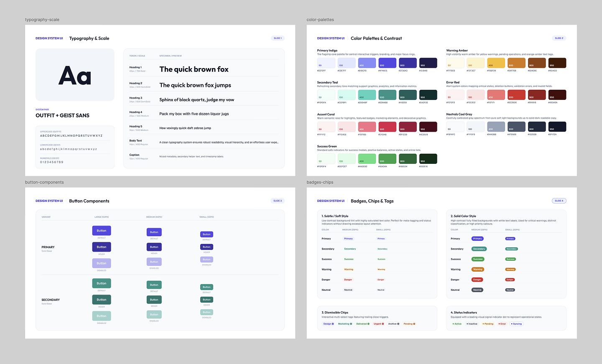
Task: Select the Heading 1 specimen text
Action: tap(194, 69)
